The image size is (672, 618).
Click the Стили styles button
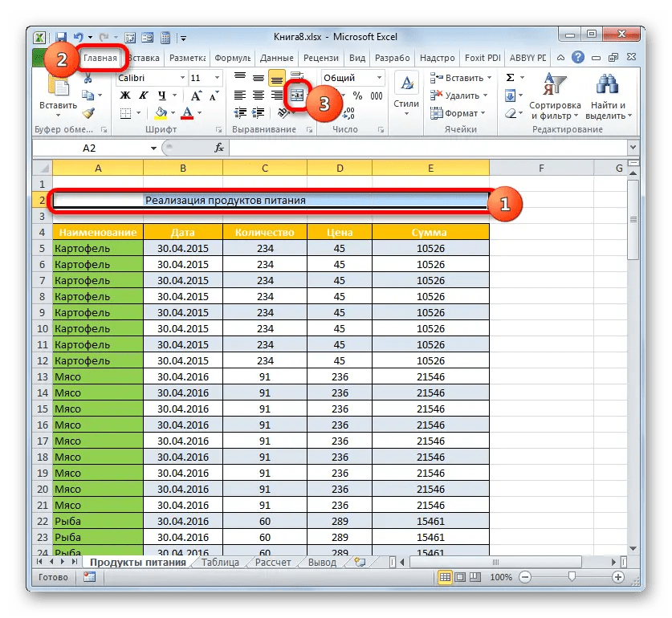[x=406, y=94]
